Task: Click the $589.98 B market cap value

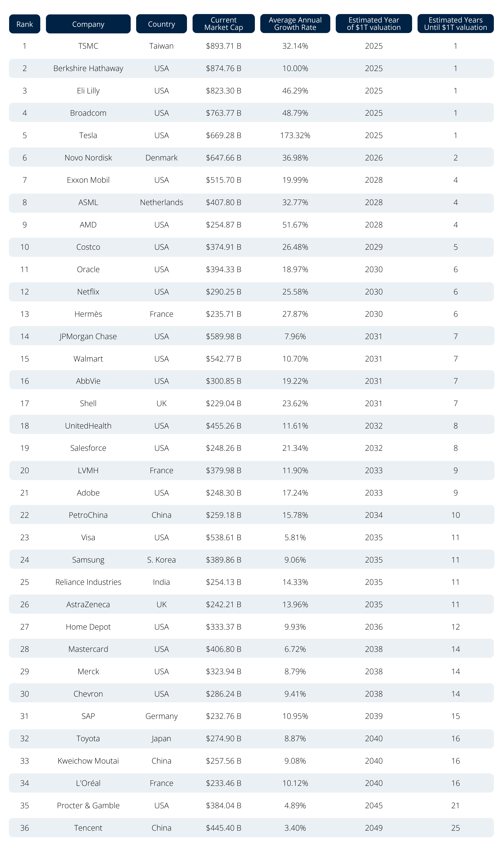Action: [223, 336]
